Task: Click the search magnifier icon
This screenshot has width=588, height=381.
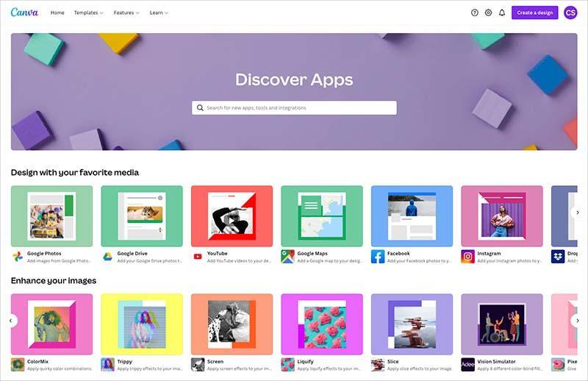Action: [x=200, y=107]
